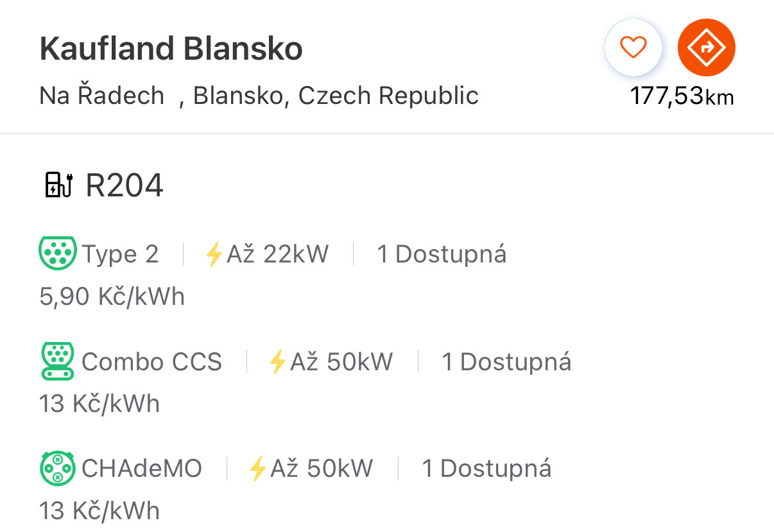Image resolution: width=774 pixels, height=532 pixels.
Task: Tap the 5,90 Kč/kWh price
Action: (x=112, y=297)
